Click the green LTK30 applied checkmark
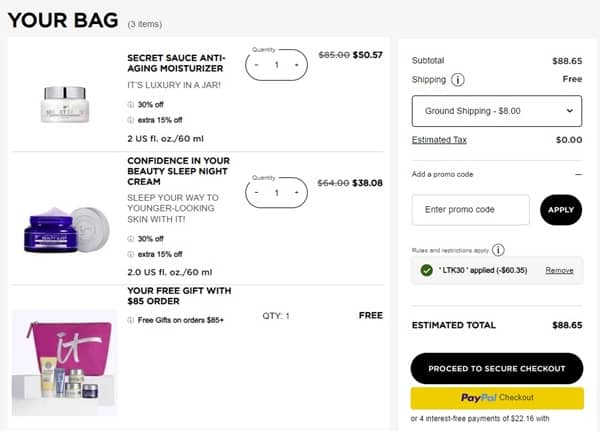Screen dimensions: 600x431 [427, 270]
